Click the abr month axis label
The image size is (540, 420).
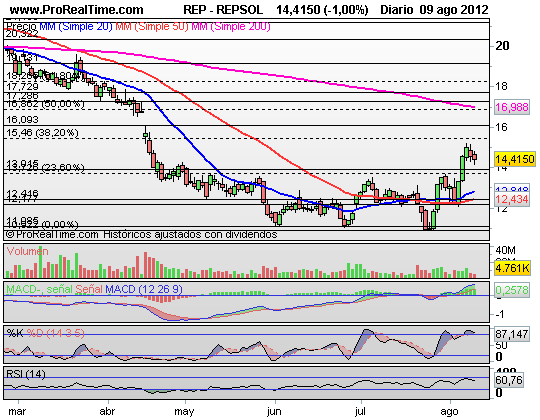coord(107,411)
